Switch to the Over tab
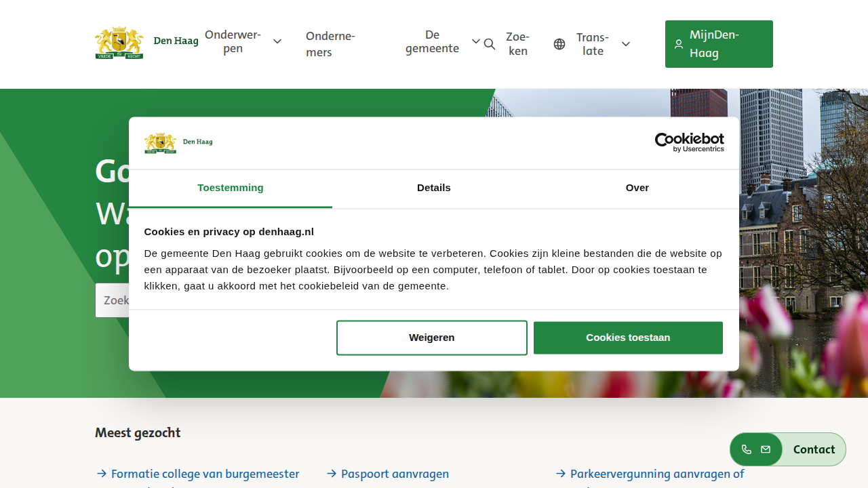The image size is (868, 488). (637, 188)
